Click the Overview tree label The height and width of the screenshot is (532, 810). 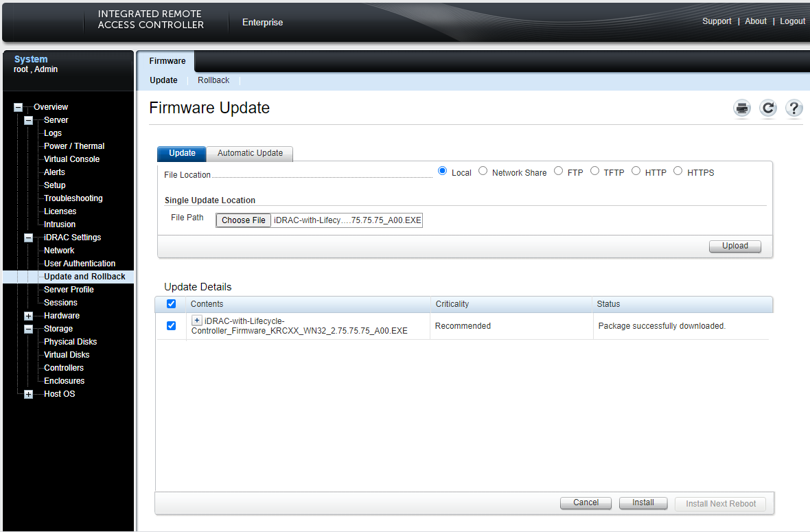[51, 107]
